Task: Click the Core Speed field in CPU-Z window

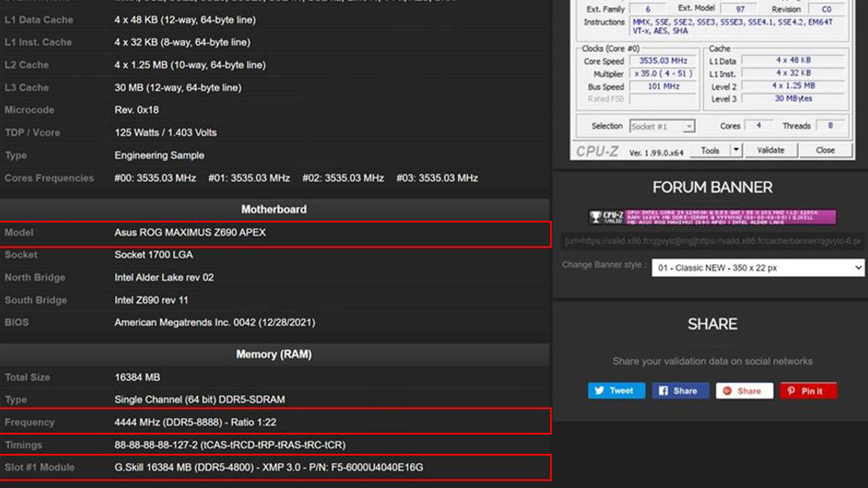Action: (x=663, y=61)
